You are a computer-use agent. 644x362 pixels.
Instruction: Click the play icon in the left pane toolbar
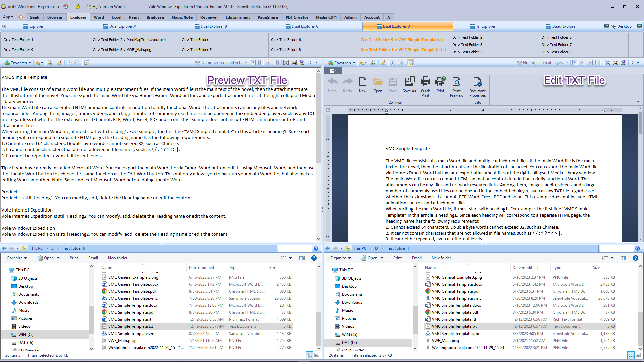pos(69,63)
